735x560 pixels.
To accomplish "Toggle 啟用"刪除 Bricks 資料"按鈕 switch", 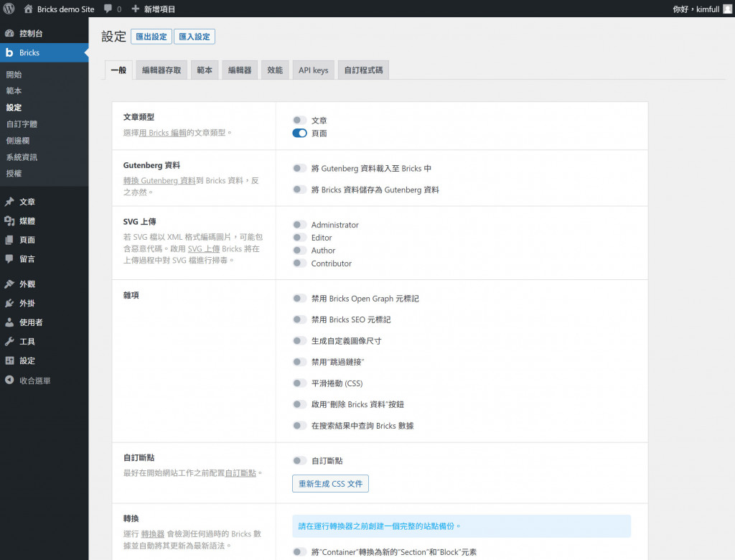I will coord(299,404).
